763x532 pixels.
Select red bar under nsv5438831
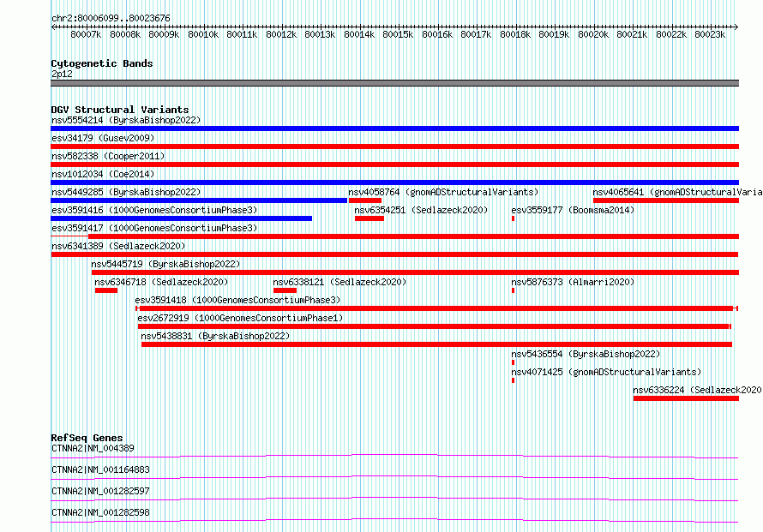pos(436,344)
